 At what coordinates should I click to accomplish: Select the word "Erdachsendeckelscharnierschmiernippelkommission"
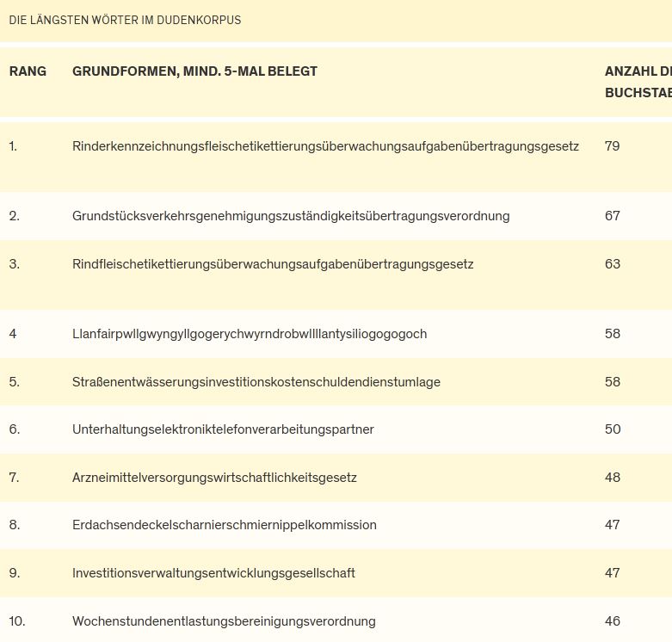tap(225, 525)
